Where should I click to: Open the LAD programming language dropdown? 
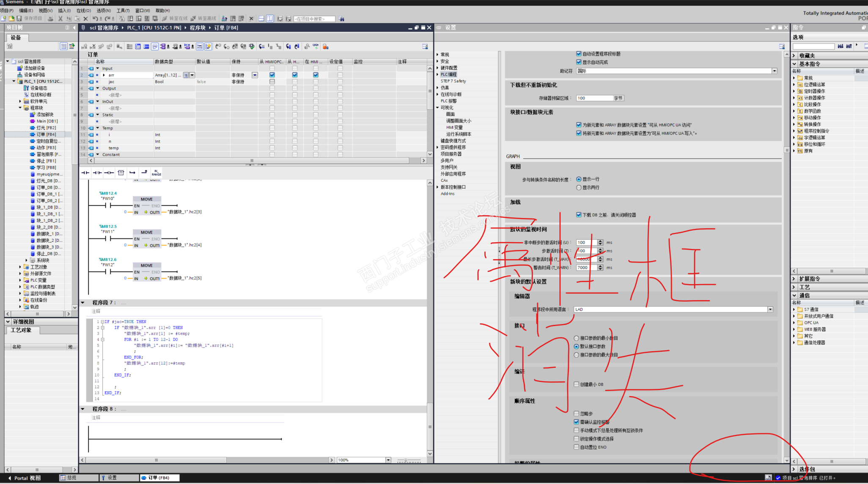click(770, 309)
